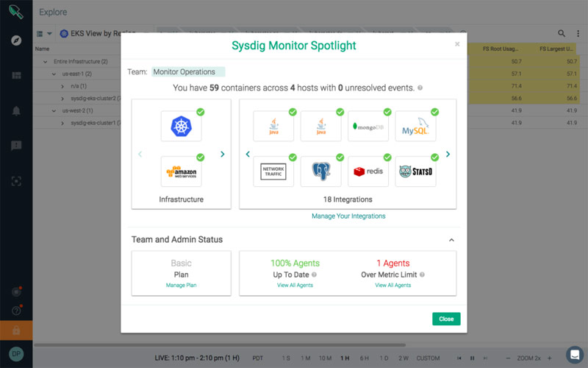Click the orange lock icon in sidebar
This screenshot has width=588, height=368.
(x=16, y=330)
